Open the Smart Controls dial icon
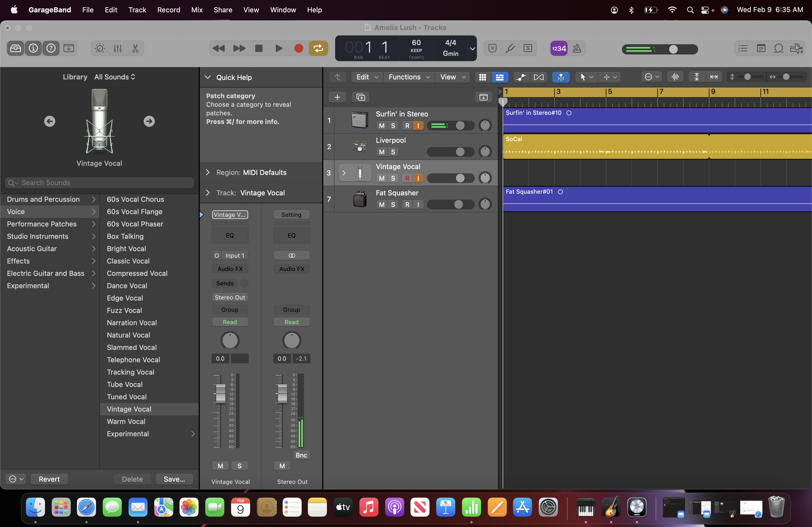This screenshot has width=812, height=527. [x=100, y=48]
